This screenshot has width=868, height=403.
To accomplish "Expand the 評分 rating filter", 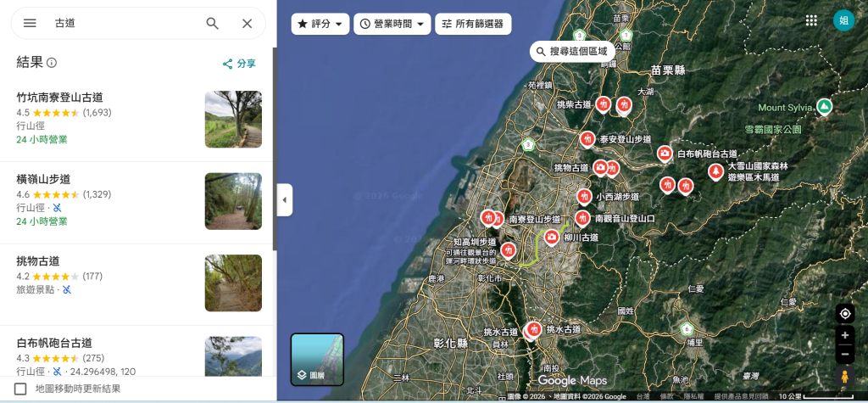I will pos(320,24).
